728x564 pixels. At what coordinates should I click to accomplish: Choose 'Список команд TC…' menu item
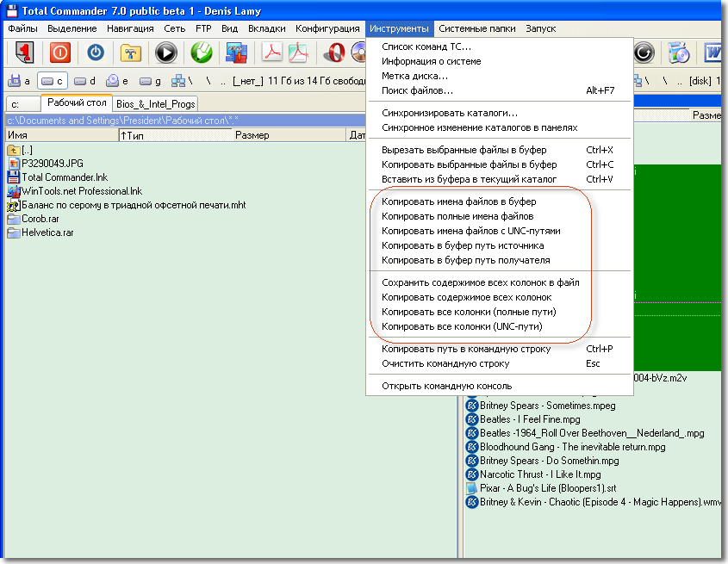(500, 46)
